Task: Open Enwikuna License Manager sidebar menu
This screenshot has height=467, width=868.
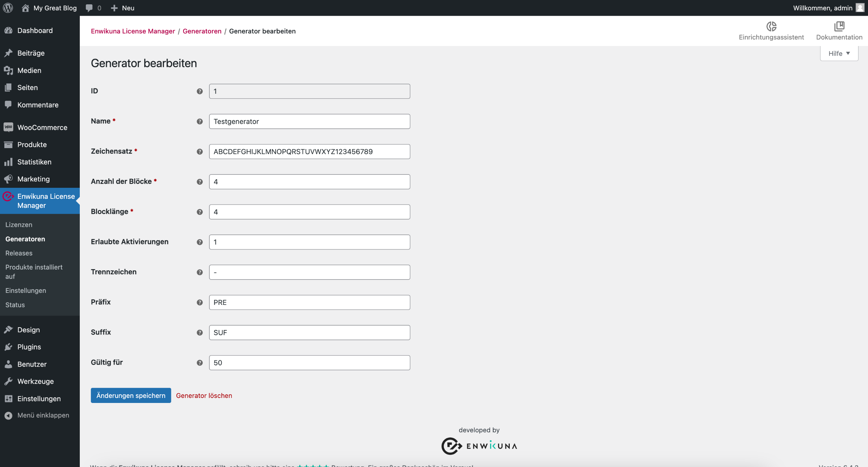Action: (40, 201)
